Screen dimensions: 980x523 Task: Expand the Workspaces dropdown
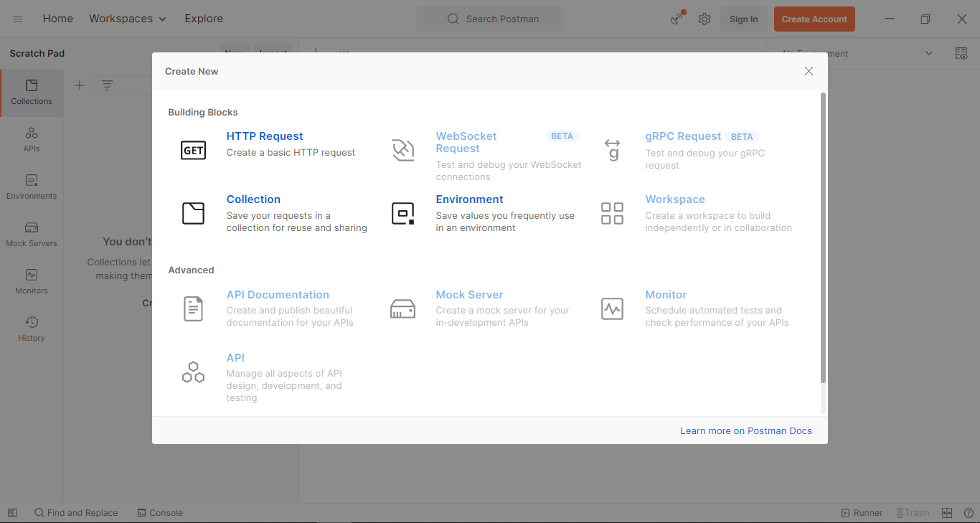[128, 19]
